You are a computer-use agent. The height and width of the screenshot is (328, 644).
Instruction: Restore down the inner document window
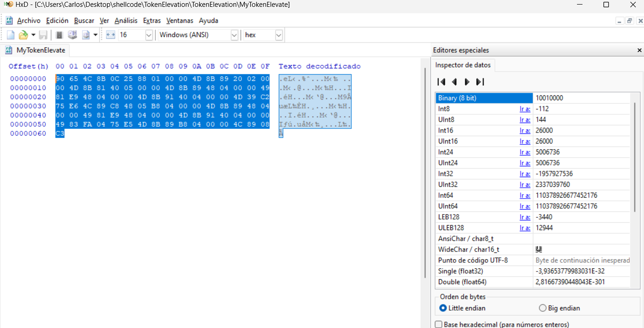click(x=629, y=21)
